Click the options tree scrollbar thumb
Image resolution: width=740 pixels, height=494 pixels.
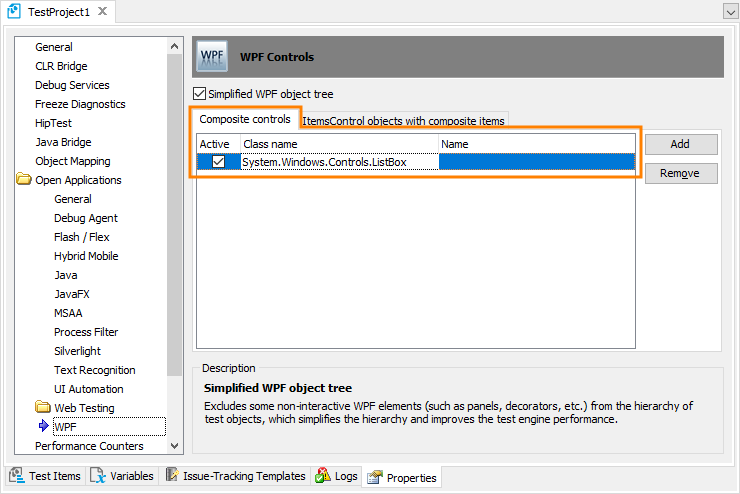tap(175, 215)
